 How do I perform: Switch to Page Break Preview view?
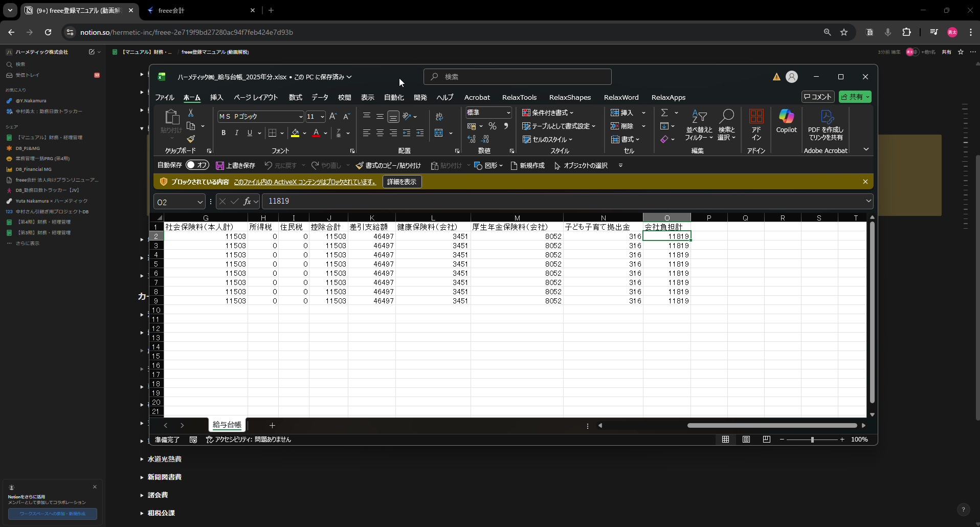point(766,440)
